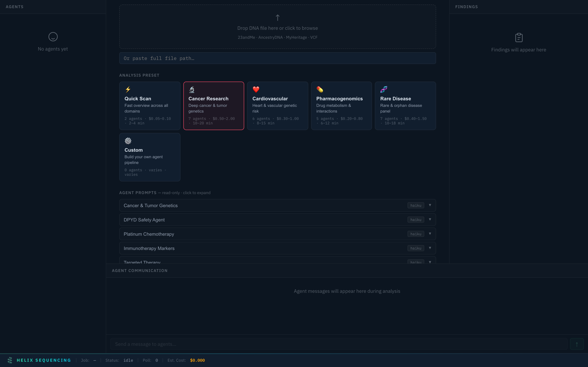This screenshot has height=367, width=588.
Task: Click the Cardiovascular heart icon
Action: click(x=256, y=89)
